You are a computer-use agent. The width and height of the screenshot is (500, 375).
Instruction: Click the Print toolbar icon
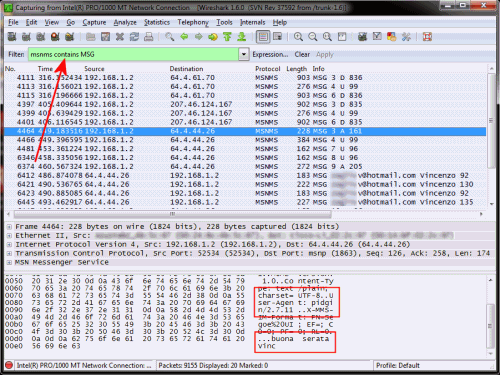[149, 37]
